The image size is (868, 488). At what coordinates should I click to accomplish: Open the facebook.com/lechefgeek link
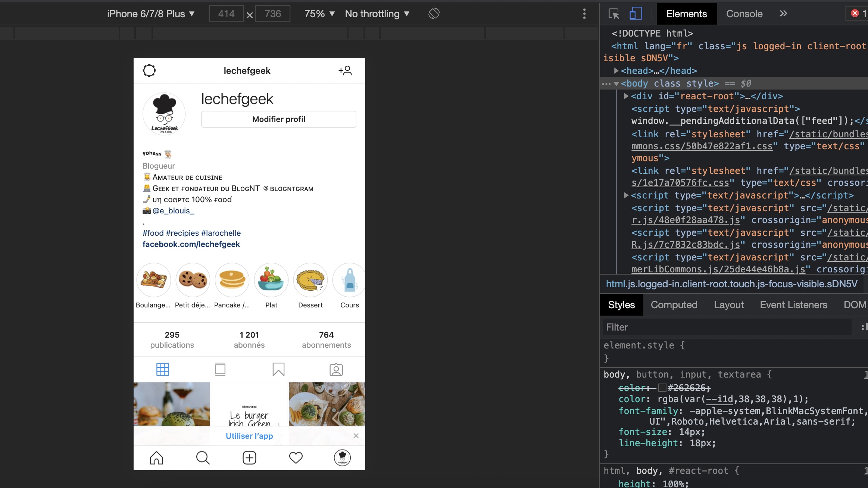[x=191, y=244]
